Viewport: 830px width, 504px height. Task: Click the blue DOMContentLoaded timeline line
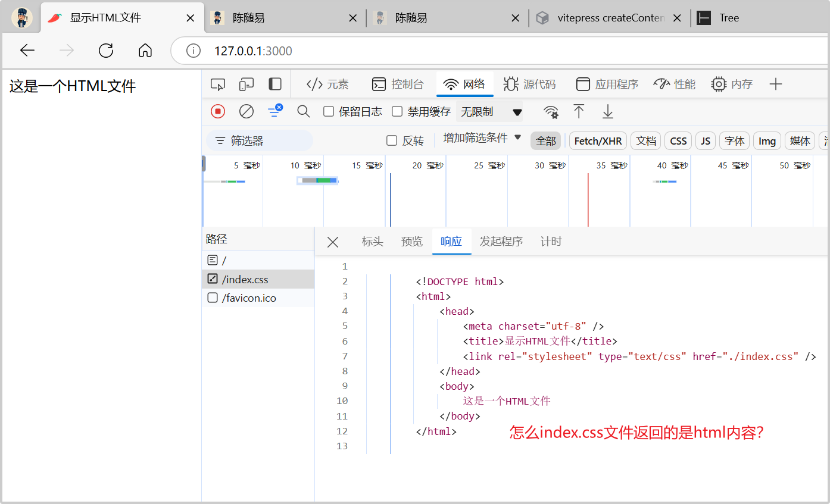tap(391, 199)
